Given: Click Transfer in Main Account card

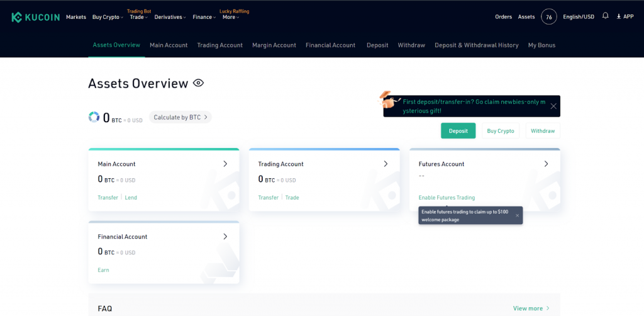Looking at the screenshot, I should point(108,198).
